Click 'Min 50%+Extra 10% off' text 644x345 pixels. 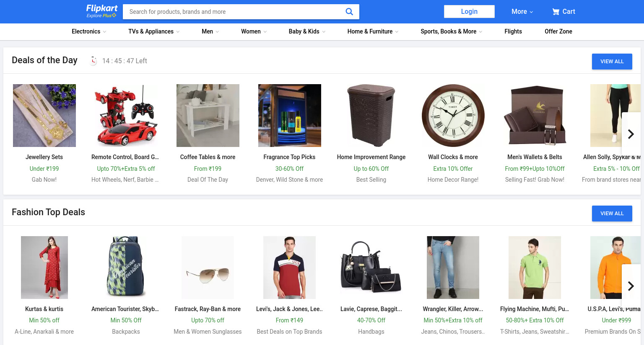[x=453, y=320]
